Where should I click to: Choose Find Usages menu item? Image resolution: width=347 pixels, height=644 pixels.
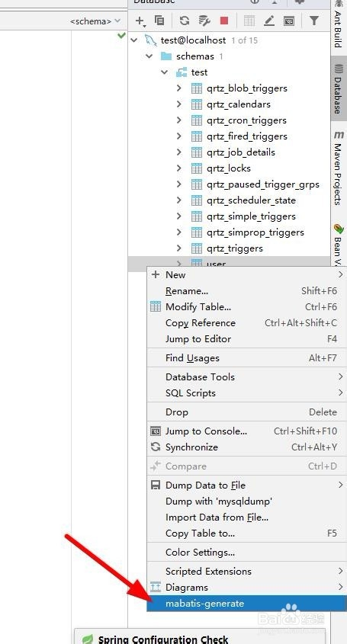point(246,357)
